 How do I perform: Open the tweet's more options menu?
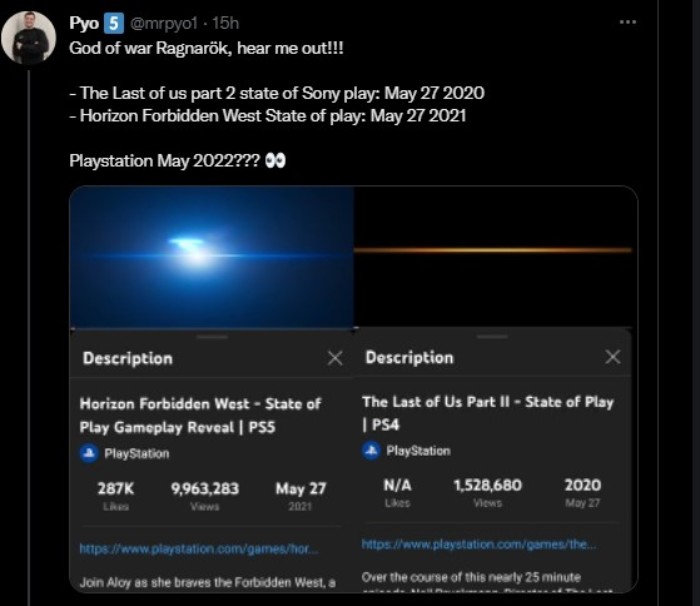click(627, 21)
